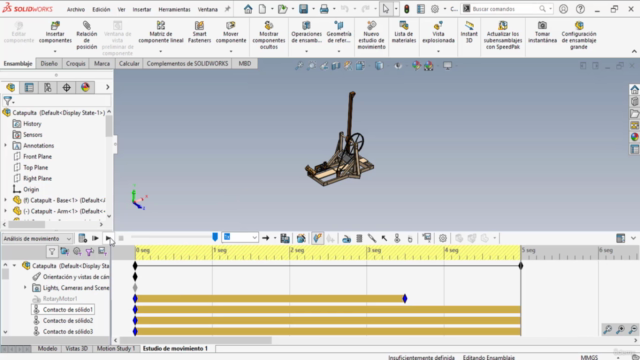This screenshot has height=360, width=640.
Task: Open Smart Fasteners tool
Action: [200, 32]
